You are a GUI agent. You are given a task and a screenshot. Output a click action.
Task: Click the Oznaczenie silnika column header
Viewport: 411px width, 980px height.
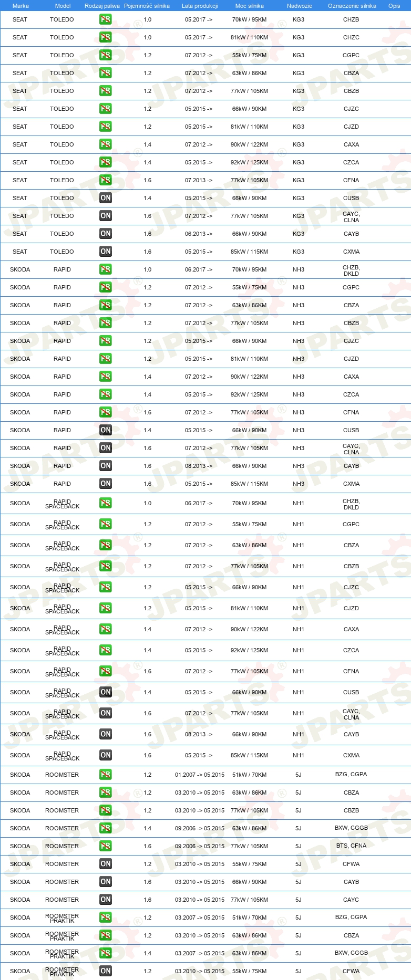[x=352, y=6]
